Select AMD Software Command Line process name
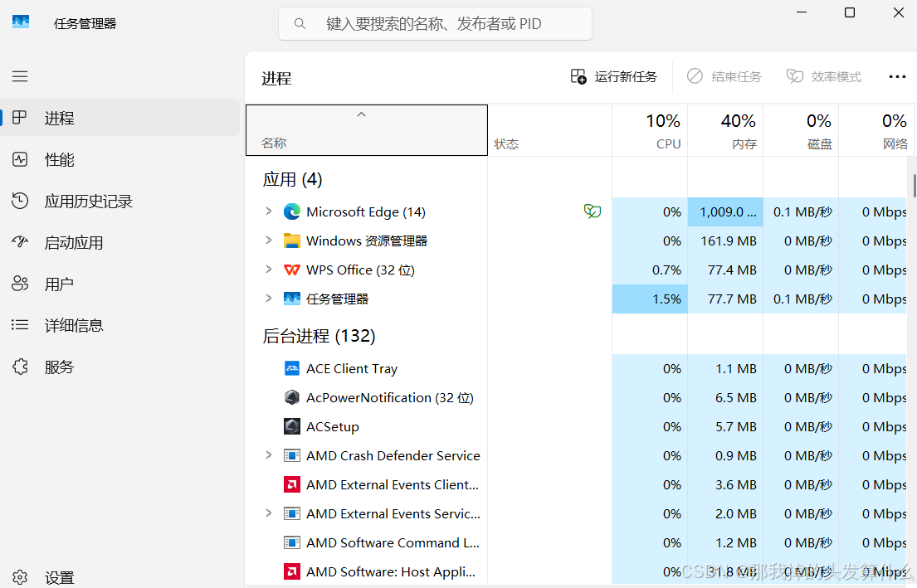 pyautogui.click(x=393, y=543)
